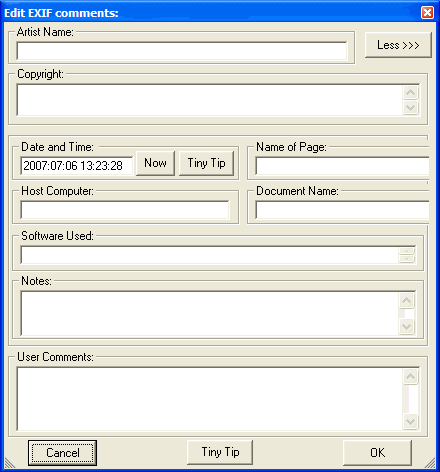Click the Less >>> button
The width and height of the screenshot is (440, 472).
click(x=398, y=45)
